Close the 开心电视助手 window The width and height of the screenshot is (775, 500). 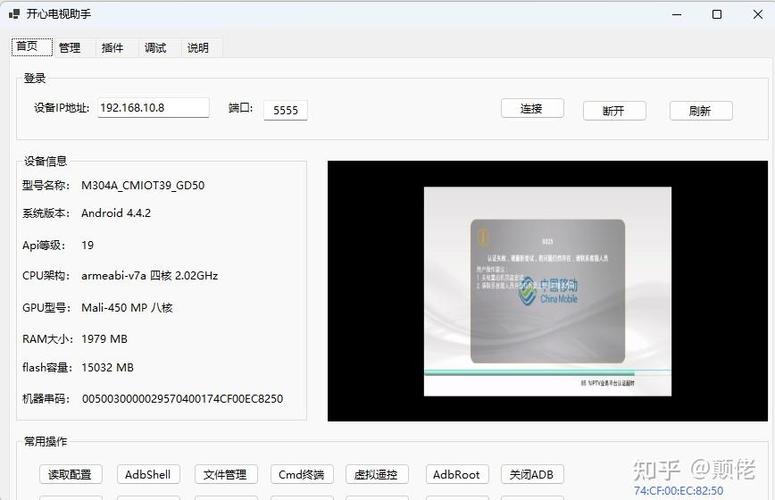pos(758,14)
